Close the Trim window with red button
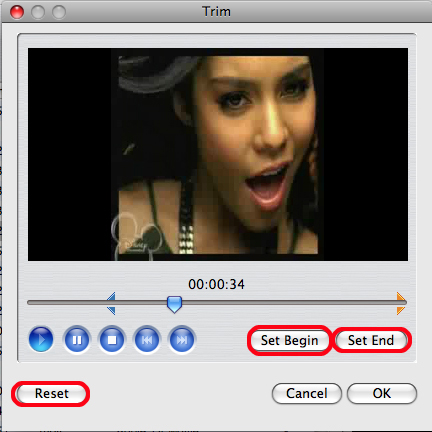The image size is (432, 432). tap(17, 12)
